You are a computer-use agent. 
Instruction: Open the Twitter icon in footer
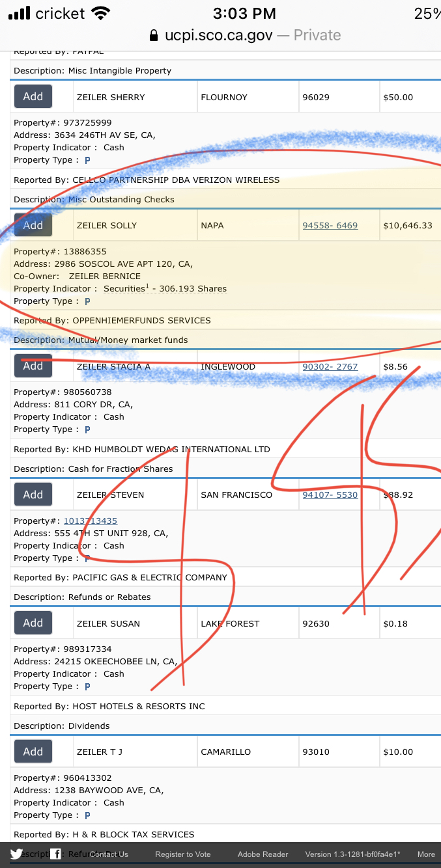[16, 854]
